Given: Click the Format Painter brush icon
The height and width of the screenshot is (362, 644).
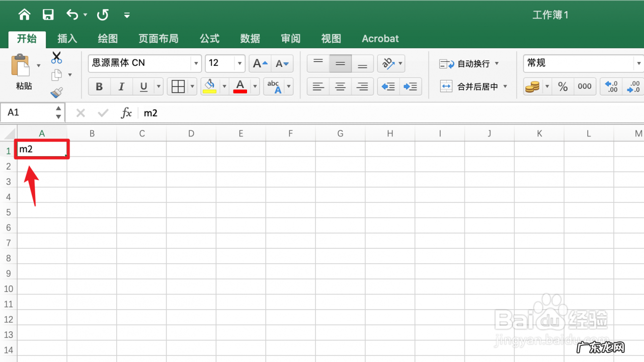Looking at the screenshot, I should point(56,92).
